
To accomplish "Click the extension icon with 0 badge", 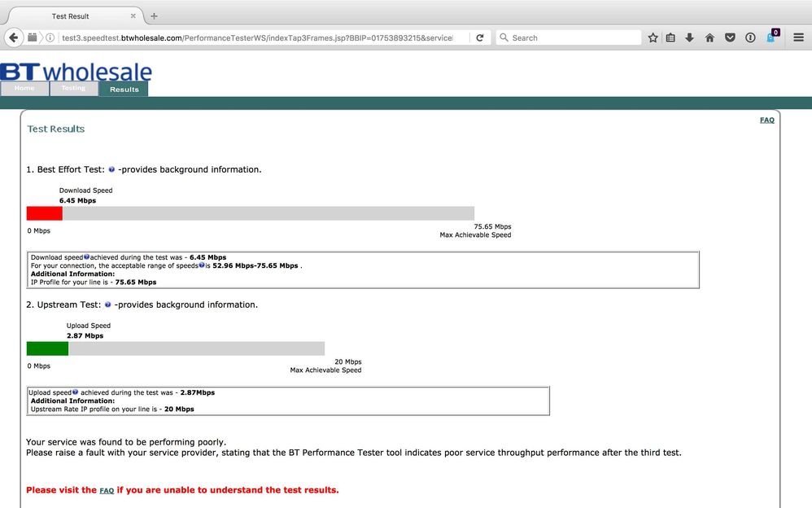I will pyautogui.click(x=772, y=37).
